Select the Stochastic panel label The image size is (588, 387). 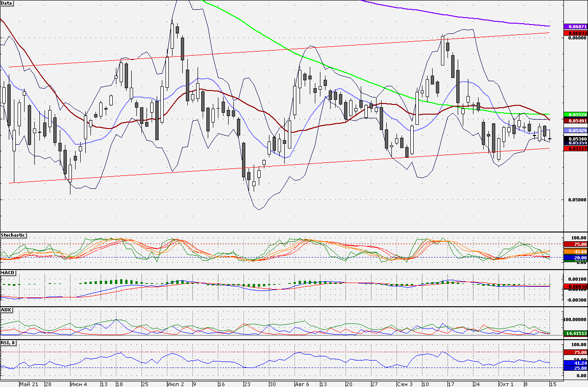point(13,235)
